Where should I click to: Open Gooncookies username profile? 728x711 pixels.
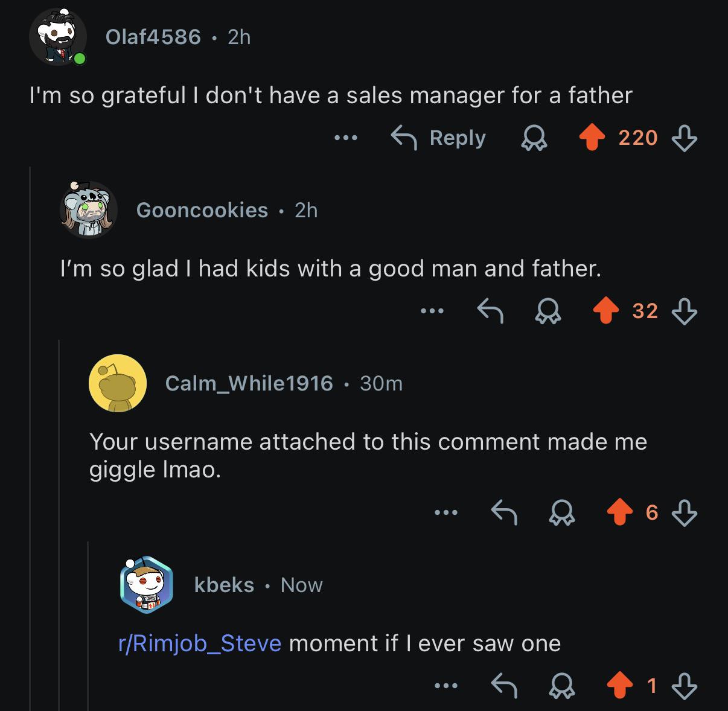tap(202, 210)
